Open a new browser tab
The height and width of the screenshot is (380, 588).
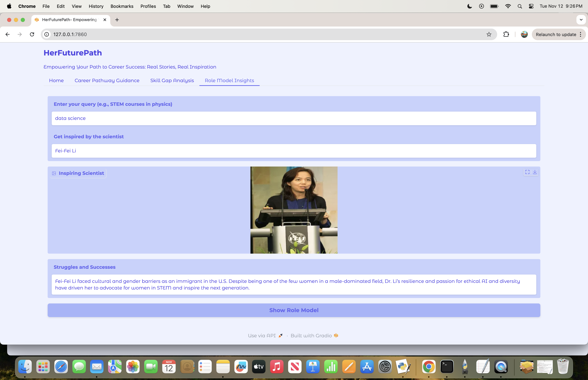pos(117,20)
